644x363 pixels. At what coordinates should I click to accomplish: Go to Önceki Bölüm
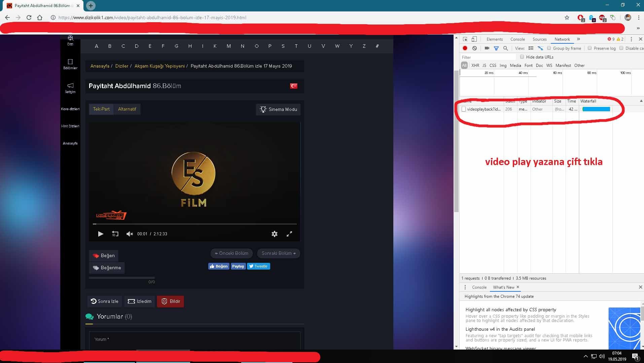(231, 253)
